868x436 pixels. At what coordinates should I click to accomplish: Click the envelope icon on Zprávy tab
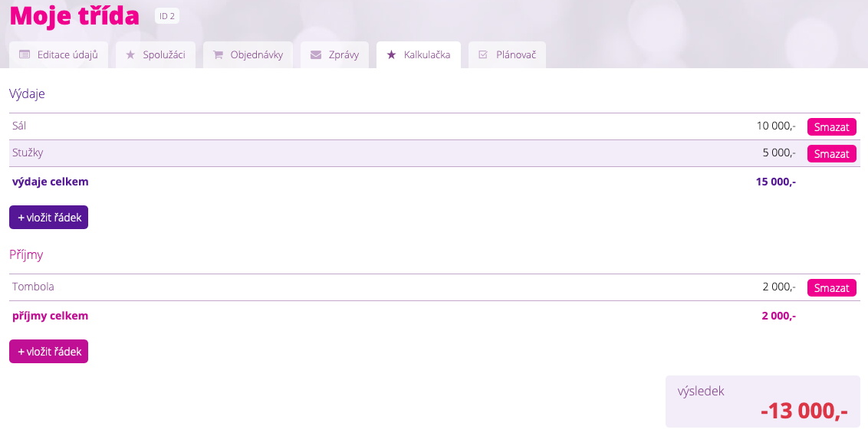316,55
